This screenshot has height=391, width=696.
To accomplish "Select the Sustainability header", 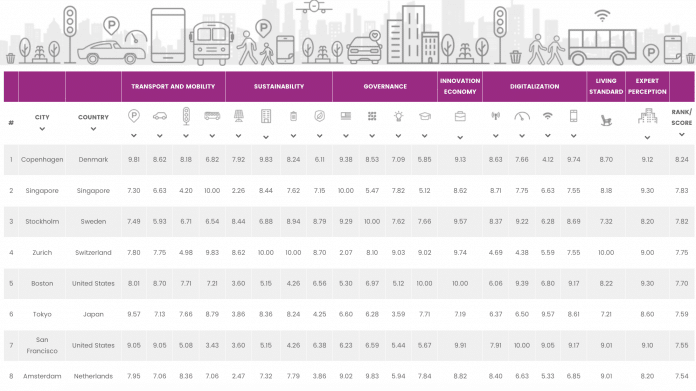I will [279, 87].
